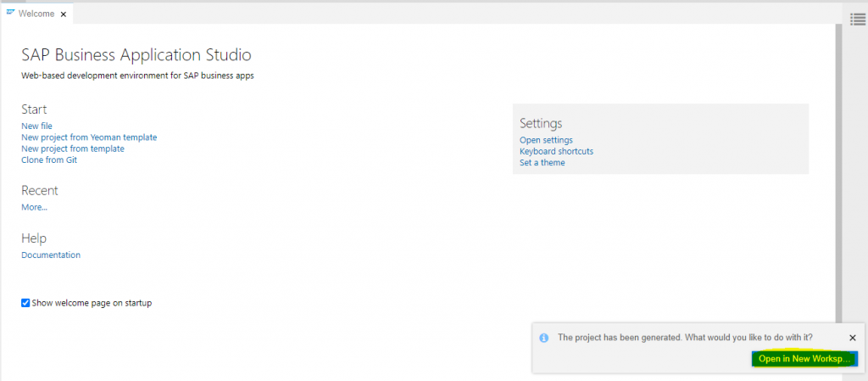This screenshot has width=868, height=381.
Task: Select Clone from Git
Action: pos(49,160)
